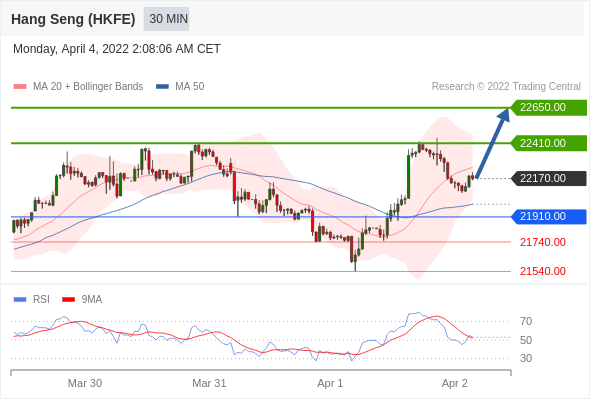Image resolution: width=590 pixels, height=400 pixels.
Task: Click the blue RSI legend marker
Action: (x=20, y=300)
